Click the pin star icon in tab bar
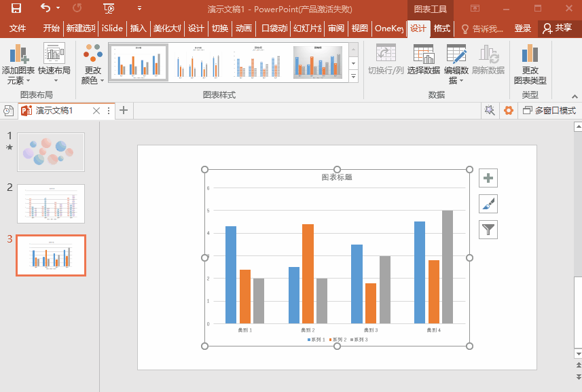The image size is (582, 392). 490,110
